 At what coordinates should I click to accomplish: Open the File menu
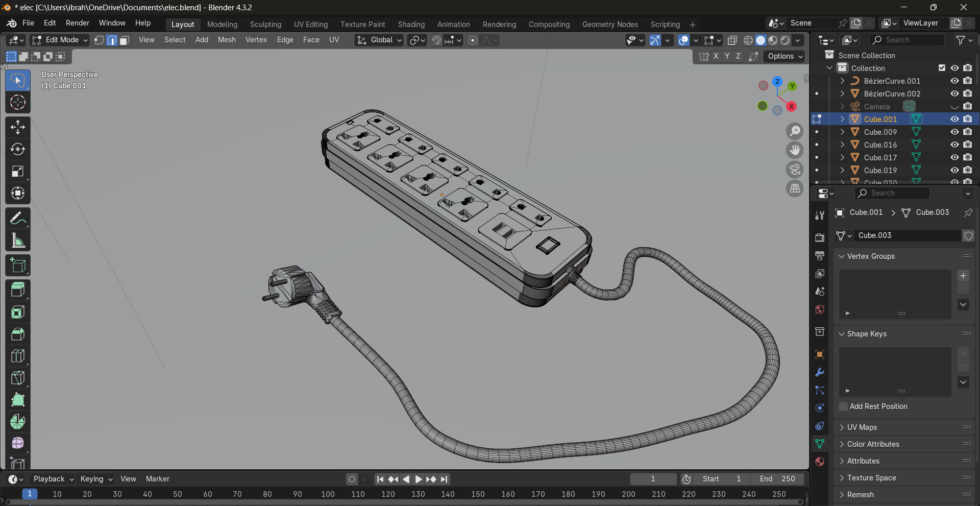coord(28,23)
